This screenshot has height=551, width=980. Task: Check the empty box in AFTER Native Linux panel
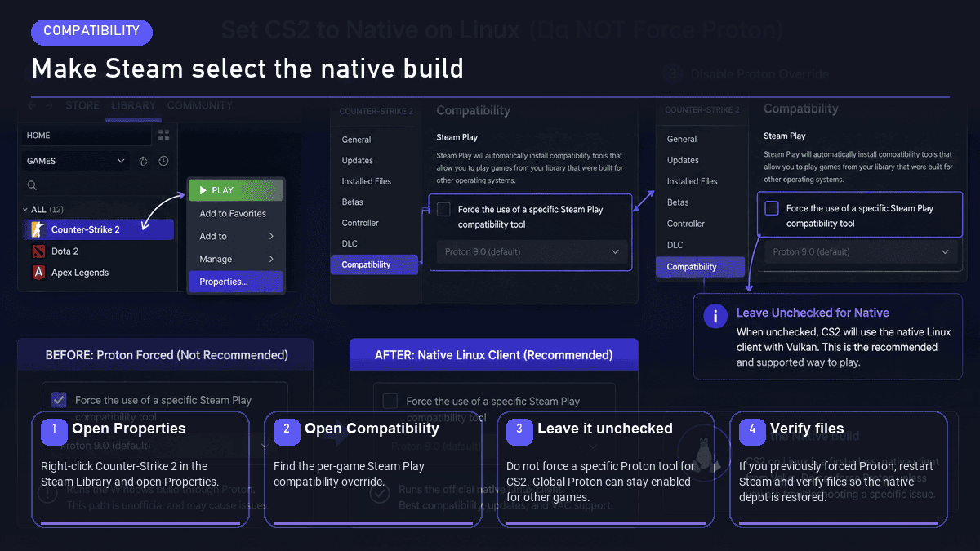pos(390,401)
